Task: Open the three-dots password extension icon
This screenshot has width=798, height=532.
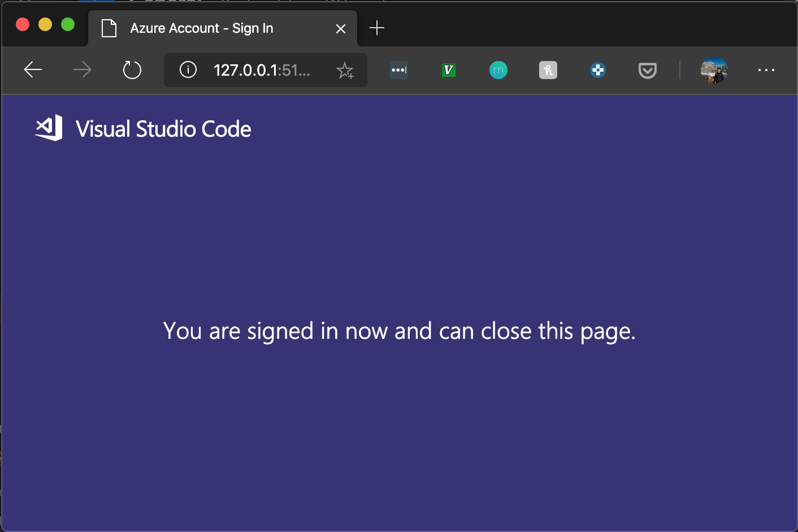Action: (x=399, y=70)
